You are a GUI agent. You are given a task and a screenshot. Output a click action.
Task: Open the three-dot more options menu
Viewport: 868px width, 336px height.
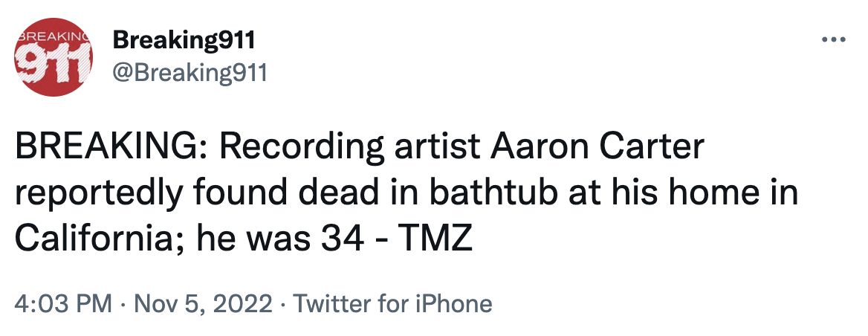[835, 40]
